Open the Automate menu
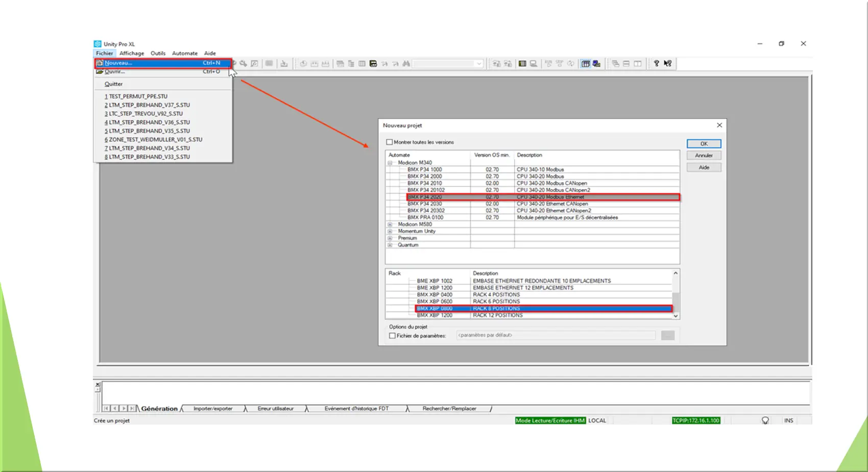Screen dimensions: 868x472 pyautogui.click(x=185, y=53)
